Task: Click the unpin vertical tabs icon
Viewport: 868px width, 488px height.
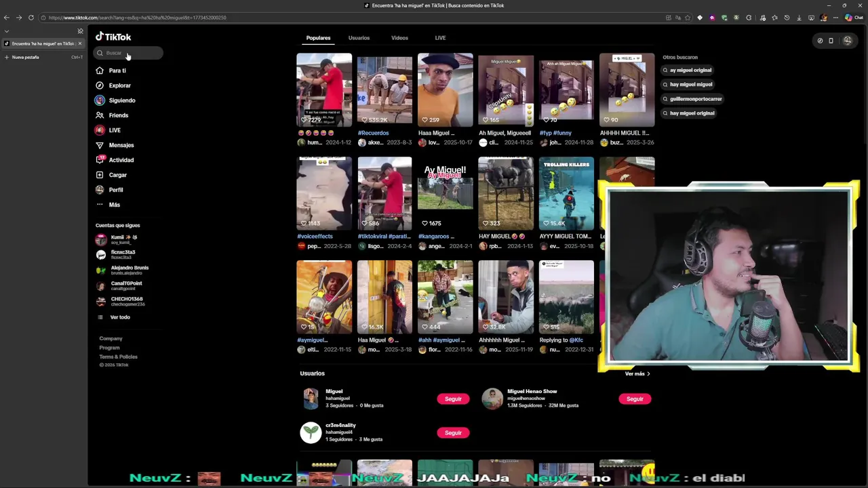Action: point(80,30)
